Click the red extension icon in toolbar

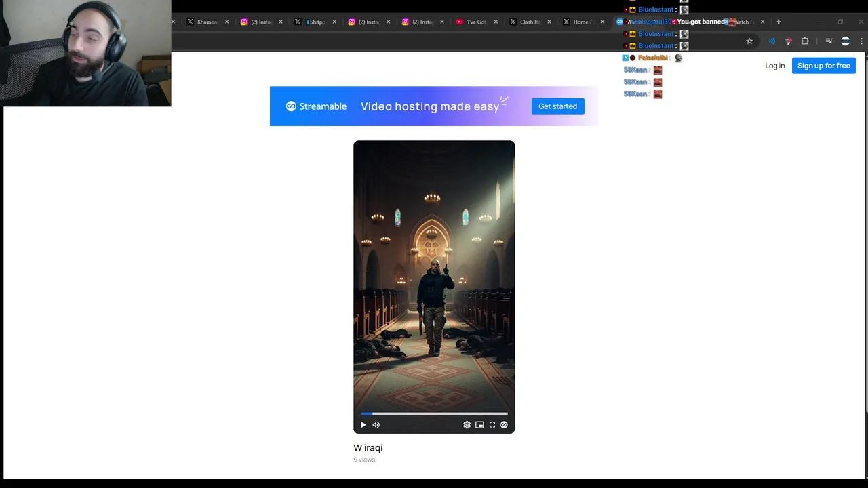[x=788, y=41]
